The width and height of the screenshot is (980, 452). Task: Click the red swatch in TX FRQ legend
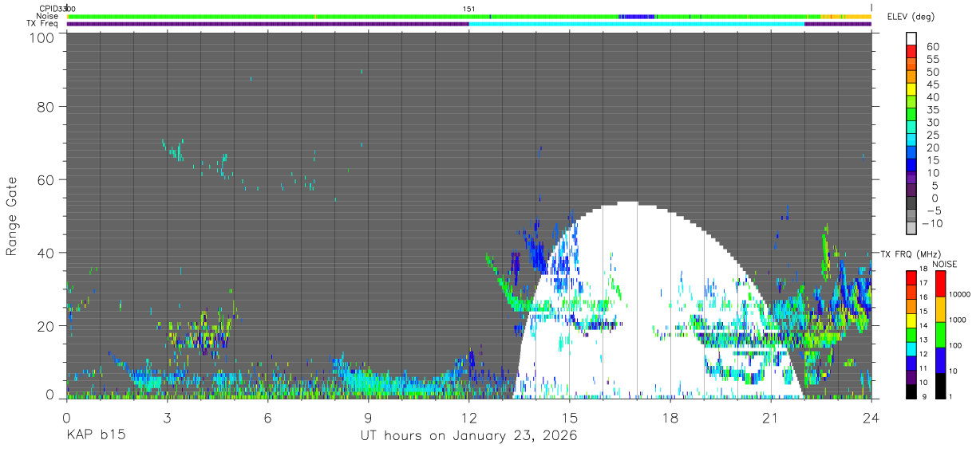911,277
